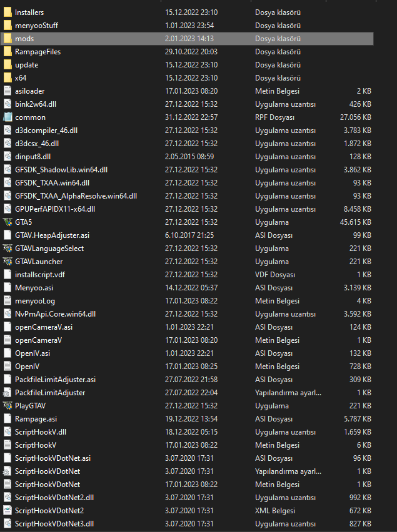Select the ScriptHookVDotNet2 XML file icon
This screenshot has width=397, height=532.
[x=8, y=511]
